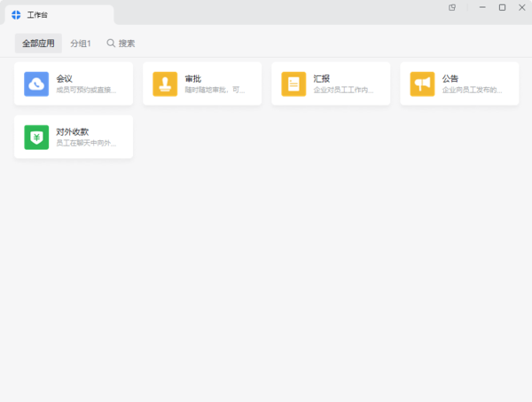Switch to the 全部应用 tab
Viewport: 532px width, 402px height.
(x=38, y=43)
